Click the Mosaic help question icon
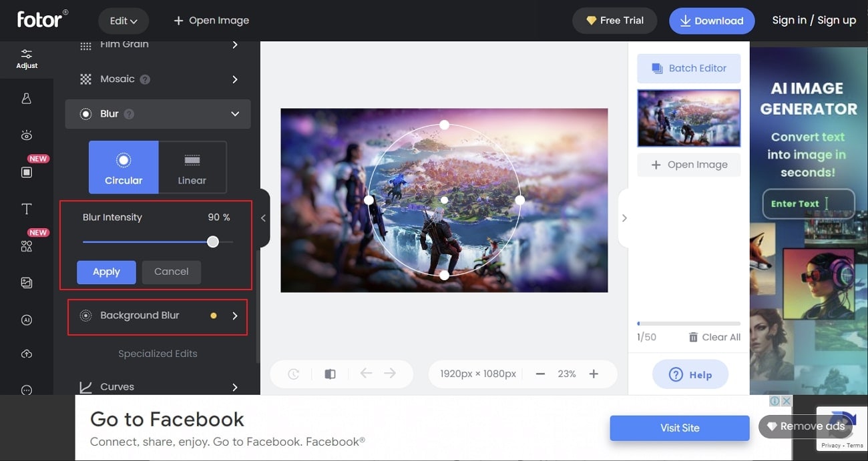 145,79
